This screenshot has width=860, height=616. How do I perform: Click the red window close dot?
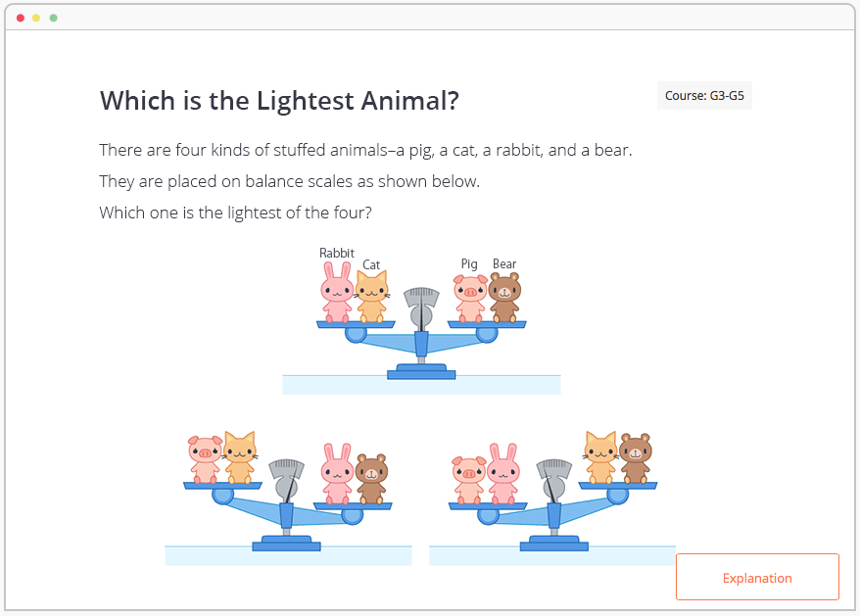click(x=21, y=18)
